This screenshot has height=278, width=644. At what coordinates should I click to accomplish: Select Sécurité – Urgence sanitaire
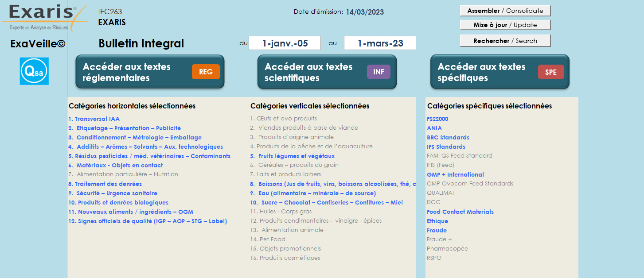pyautogui.click(x=113, y=193)
